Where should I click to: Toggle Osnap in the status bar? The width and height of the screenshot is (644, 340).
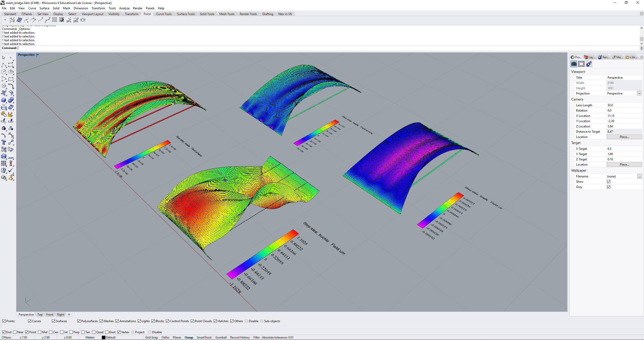pyautogui.click(x=188, y=337)
